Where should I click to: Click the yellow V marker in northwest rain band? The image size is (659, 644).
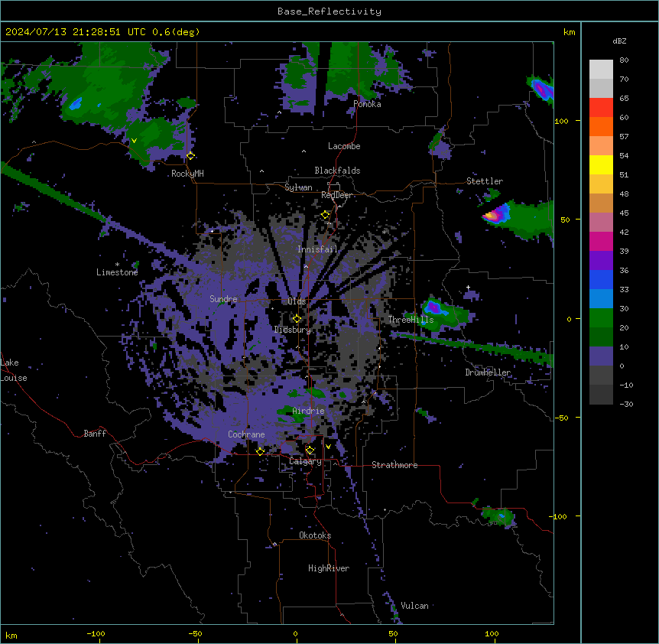pyautogui.click(x=134, y=141)
